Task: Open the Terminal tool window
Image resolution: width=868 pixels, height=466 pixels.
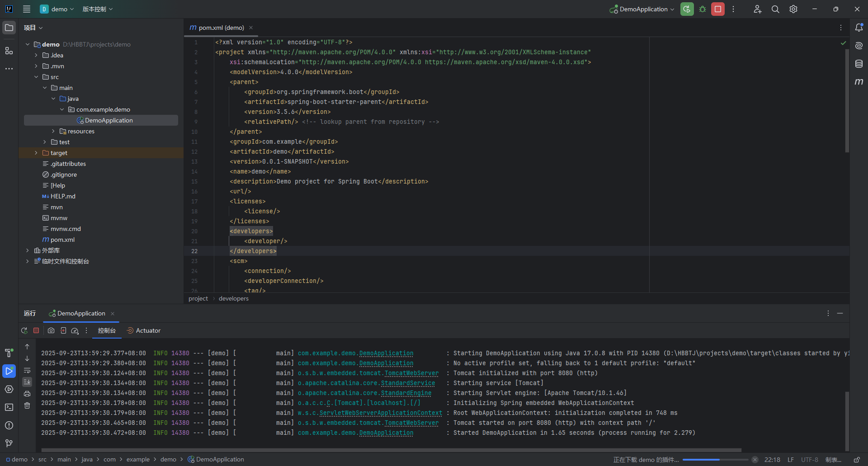Action: click(9, 407)
